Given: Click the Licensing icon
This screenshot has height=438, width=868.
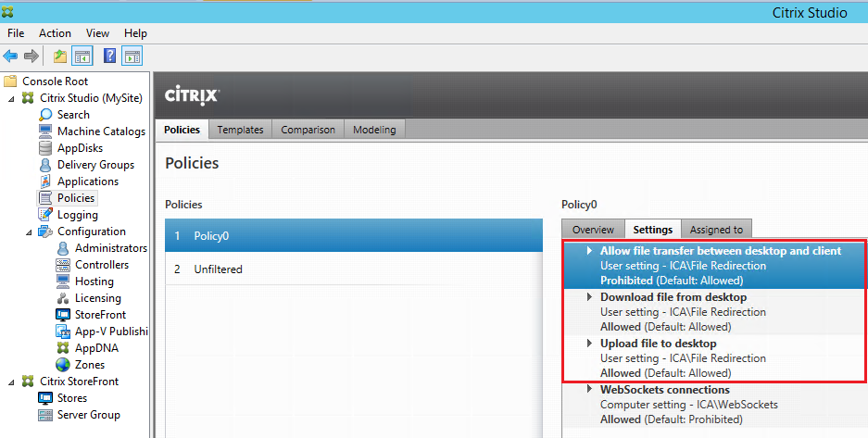Looking at the screenshot, I should coord(63,298).
